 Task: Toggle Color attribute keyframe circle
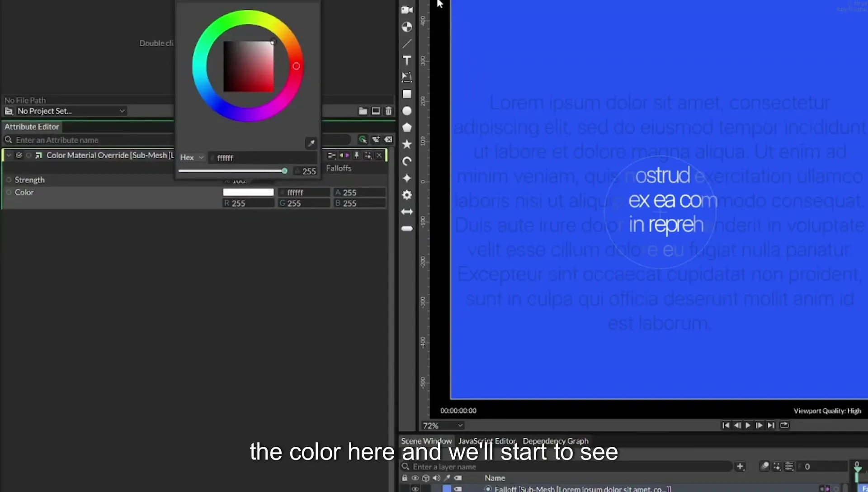(9, 192)
